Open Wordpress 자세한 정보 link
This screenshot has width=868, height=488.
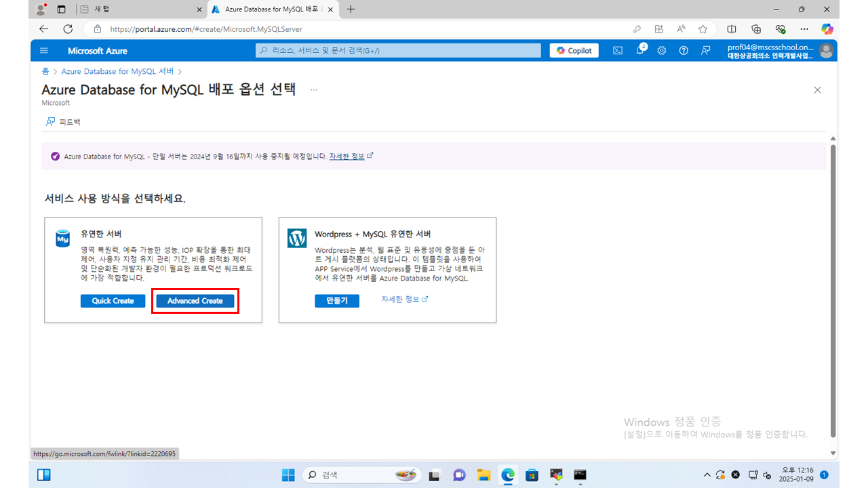(x=405, y=300)
